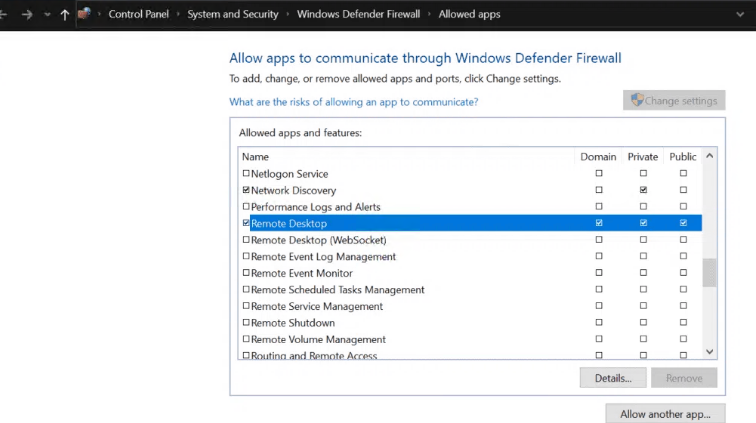The width and height of the screenshot is (756, 423).
Task: Enable Remote Scheduled Tasks Management checkbox
Action: [x=246, y=289]
